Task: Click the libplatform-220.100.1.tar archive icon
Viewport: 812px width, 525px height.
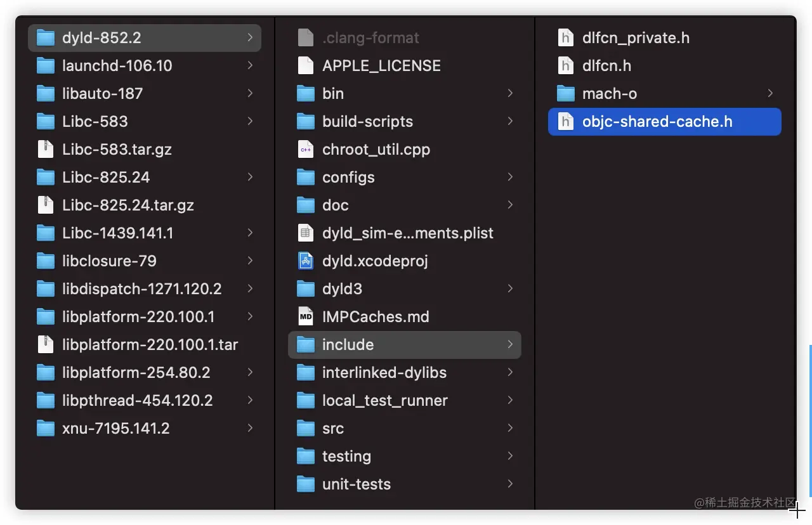Action: 46,344
